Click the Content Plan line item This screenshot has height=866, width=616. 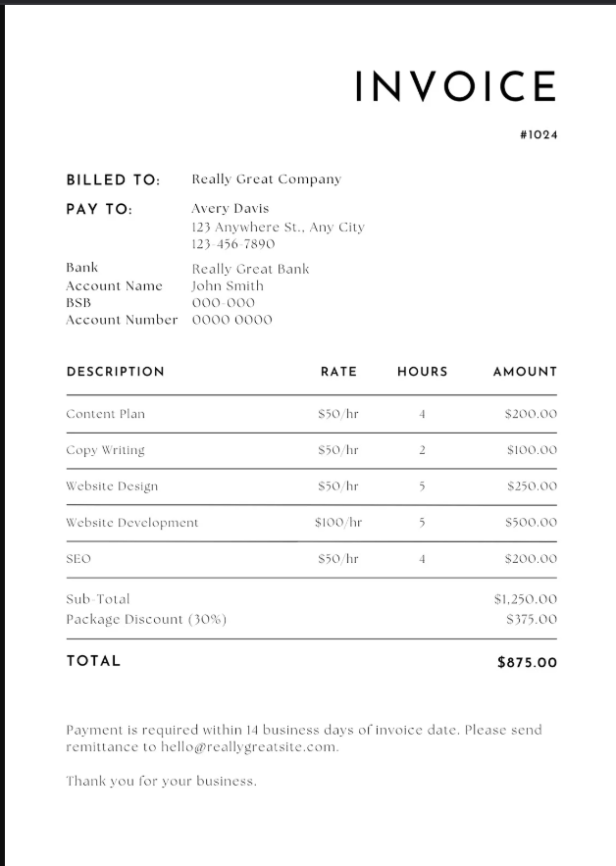click(x=105, y=414)
